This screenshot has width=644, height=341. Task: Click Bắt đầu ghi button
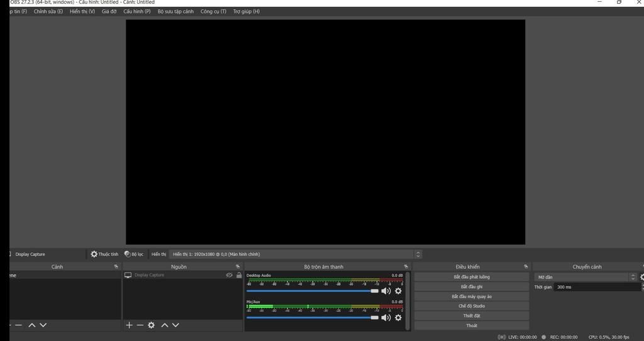click(472, 287)
